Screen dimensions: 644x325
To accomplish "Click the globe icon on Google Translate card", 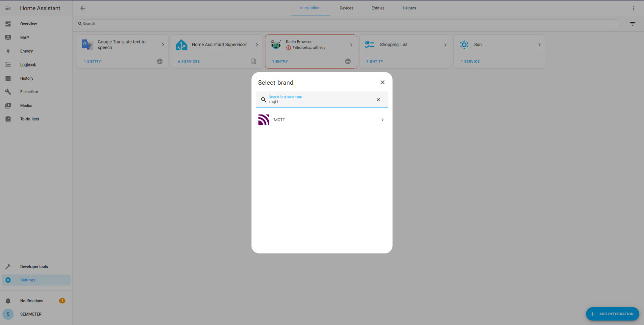I will 160,61.
